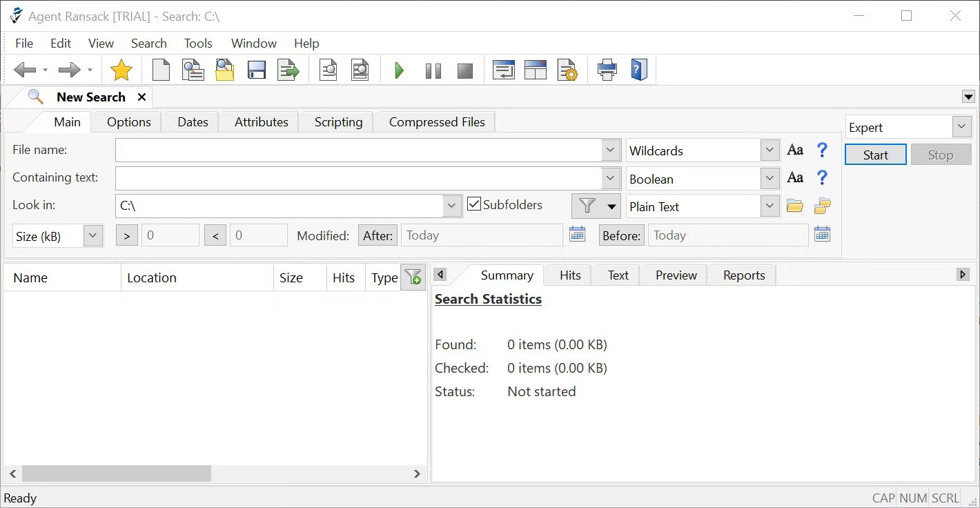The width and height of the screenshot is (980, 508).
Task: Click the results filter funnel with green plus
Action: (413, 278)
